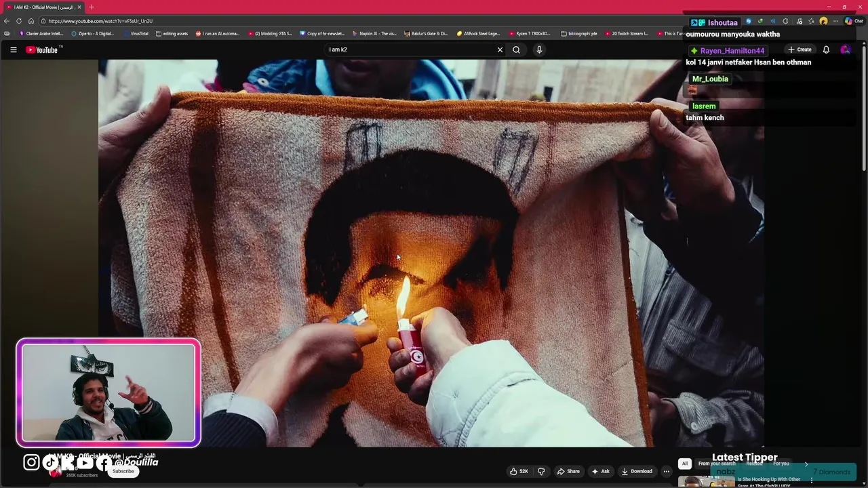
Task: Open the Napkin AI bookmark
Action: coord(374,33)
